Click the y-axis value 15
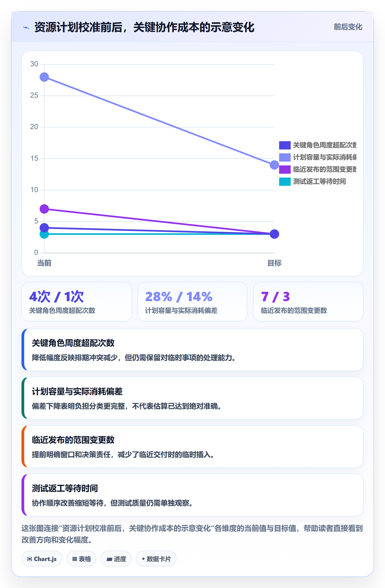Viewport: 385px width, 588px height. [x=34, y=158]
